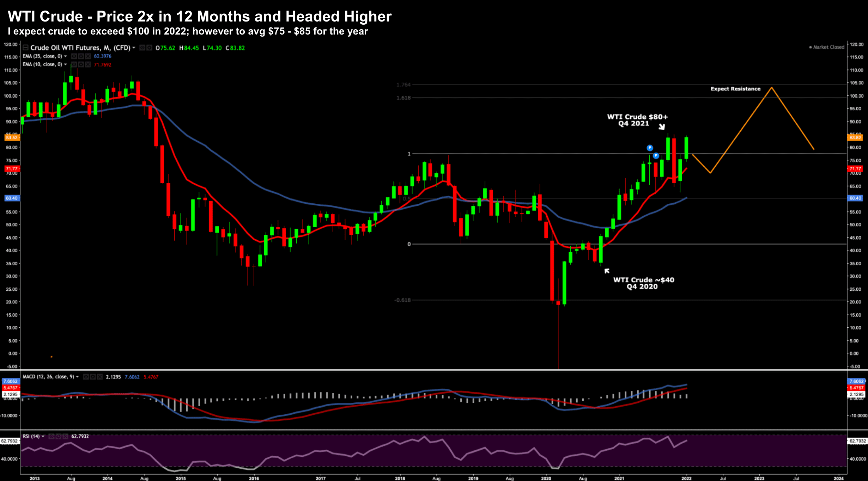Click the RSI (14) indicator label
868x481 pixels.
(31, 436)
